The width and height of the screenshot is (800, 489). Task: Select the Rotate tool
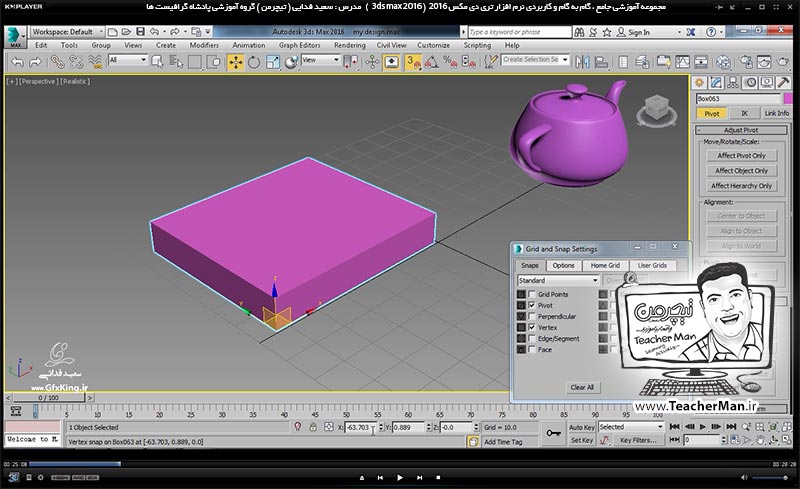(254, 62)
